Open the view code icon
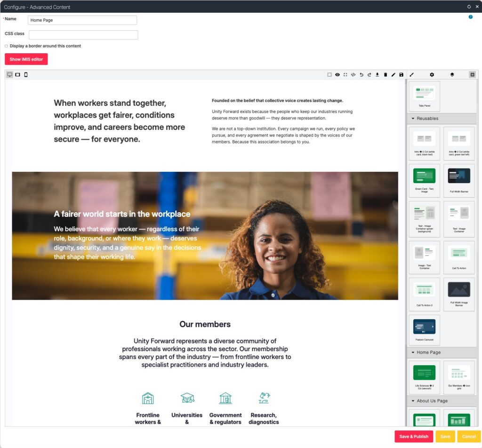The image size is (482, 448). pos(353,75)
